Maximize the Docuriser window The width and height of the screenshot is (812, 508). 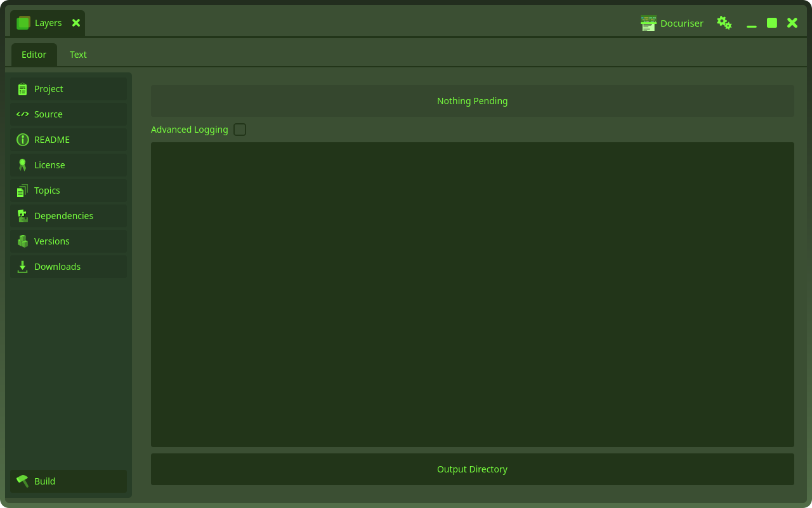coord(772,23)
